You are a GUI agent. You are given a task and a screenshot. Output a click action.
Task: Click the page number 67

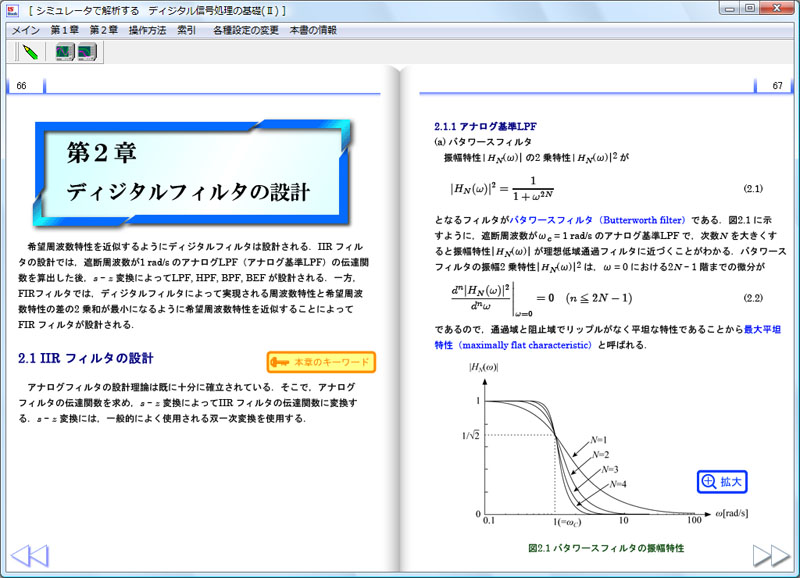pyautogui.click(x=777, y=86)
